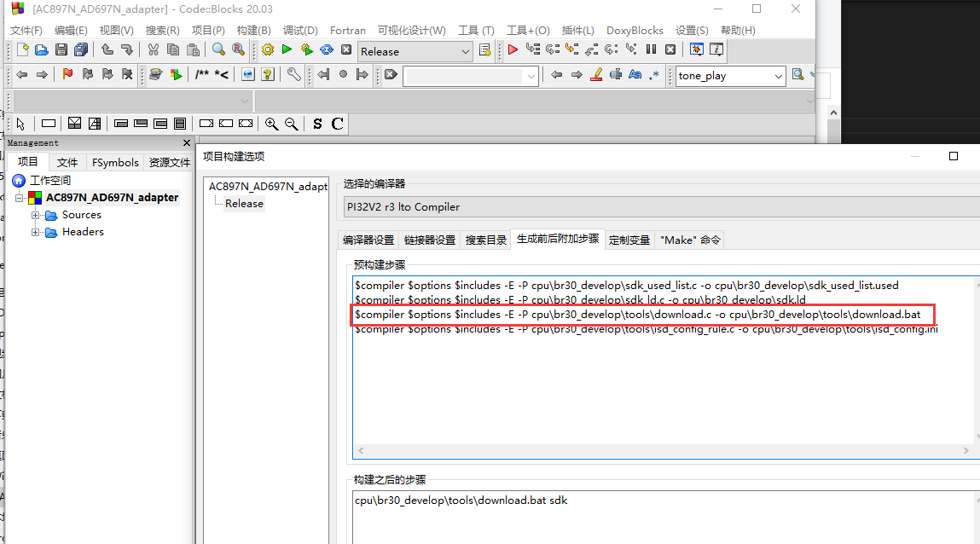Image resolution: width=980 pixels, height=544 pixels.
Task: Open the Release build target dropdown
Action: tap(465, 52)
